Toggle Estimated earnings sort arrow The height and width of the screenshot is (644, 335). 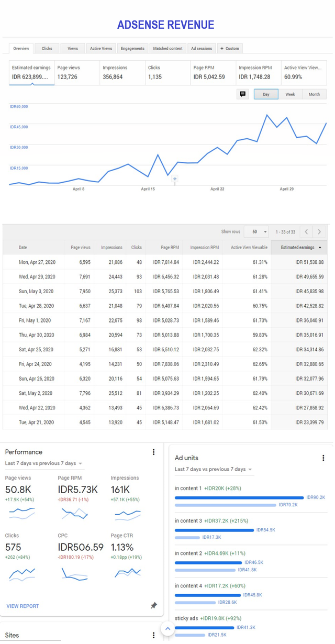[x=320, y=248]
